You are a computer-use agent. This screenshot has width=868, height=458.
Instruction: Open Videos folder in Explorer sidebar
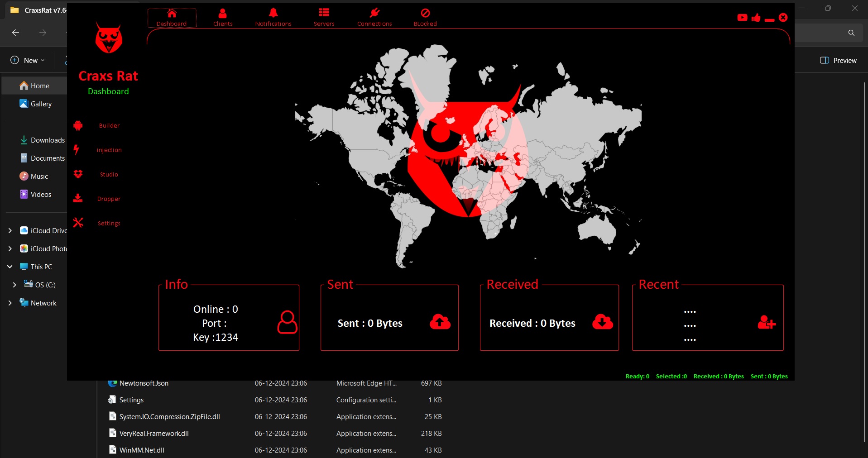click(x=36, y=194)
